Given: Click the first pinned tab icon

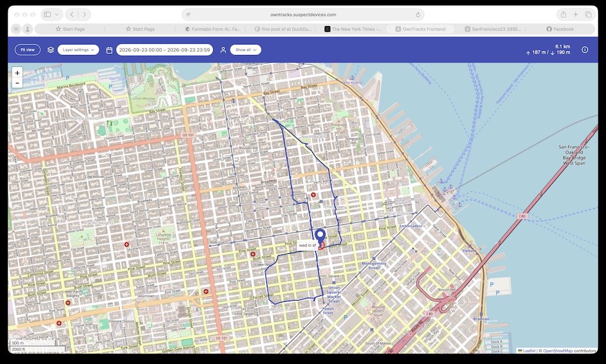Looking at the screenshot, I should point(16,29).
